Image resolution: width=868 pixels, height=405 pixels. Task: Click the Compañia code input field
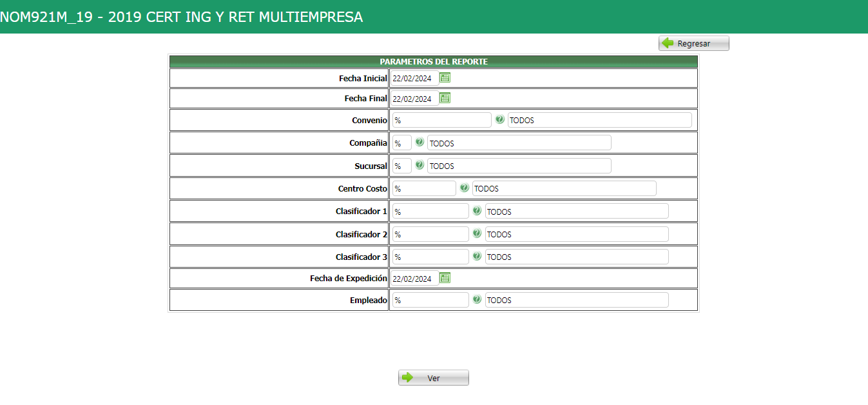[x=401, y=143]
